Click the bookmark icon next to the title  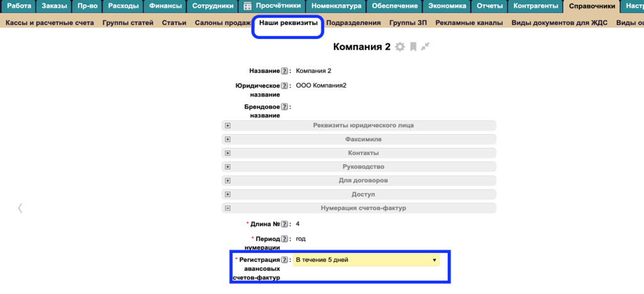click(413, 47)
